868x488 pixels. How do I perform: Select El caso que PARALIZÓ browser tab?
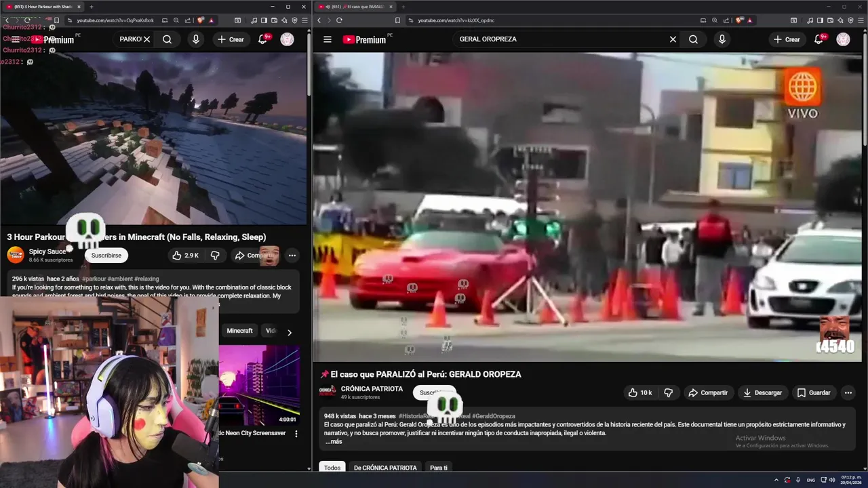tap(354, 7)
